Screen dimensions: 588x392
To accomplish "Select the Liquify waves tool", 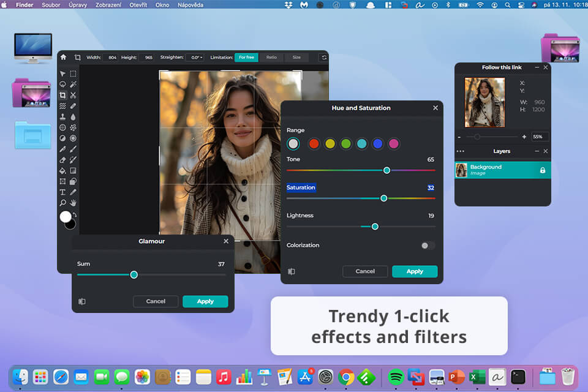I will pyautogui.click(x=62, y=106).
